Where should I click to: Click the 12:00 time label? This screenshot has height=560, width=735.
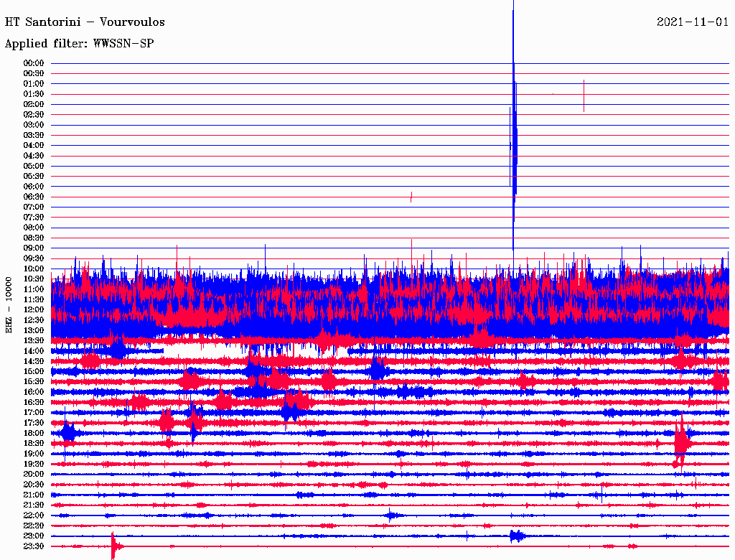[x=34, y=309]
